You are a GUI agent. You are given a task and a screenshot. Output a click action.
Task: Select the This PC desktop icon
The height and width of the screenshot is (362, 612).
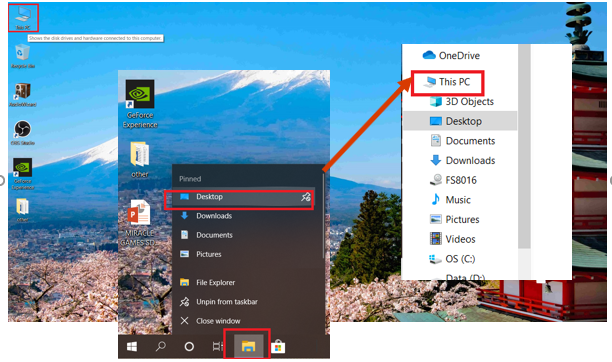pyautogui.click(x=23, y=18)
